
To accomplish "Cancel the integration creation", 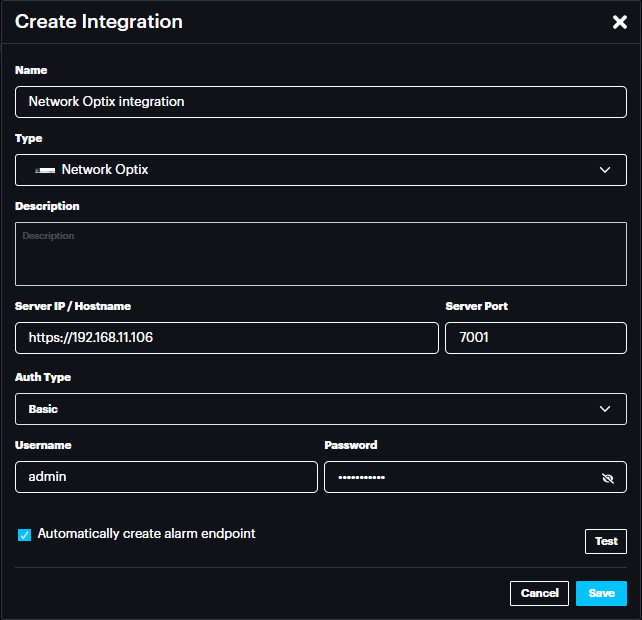I will 539,593.
